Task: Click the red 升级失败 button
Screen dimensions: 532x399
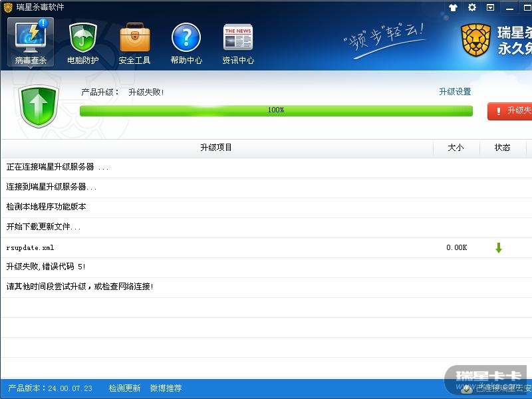Action: [509, 111]
